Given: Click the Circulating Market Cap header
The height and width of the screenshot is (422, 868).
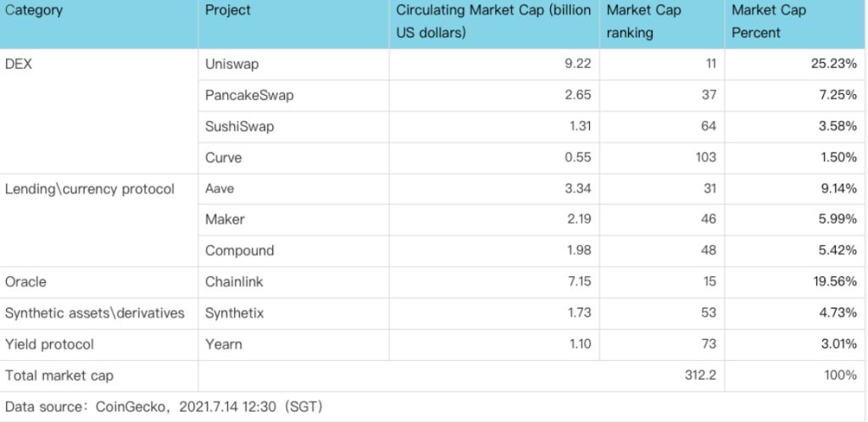Looking at the screenshot, I should pos(493,22).
